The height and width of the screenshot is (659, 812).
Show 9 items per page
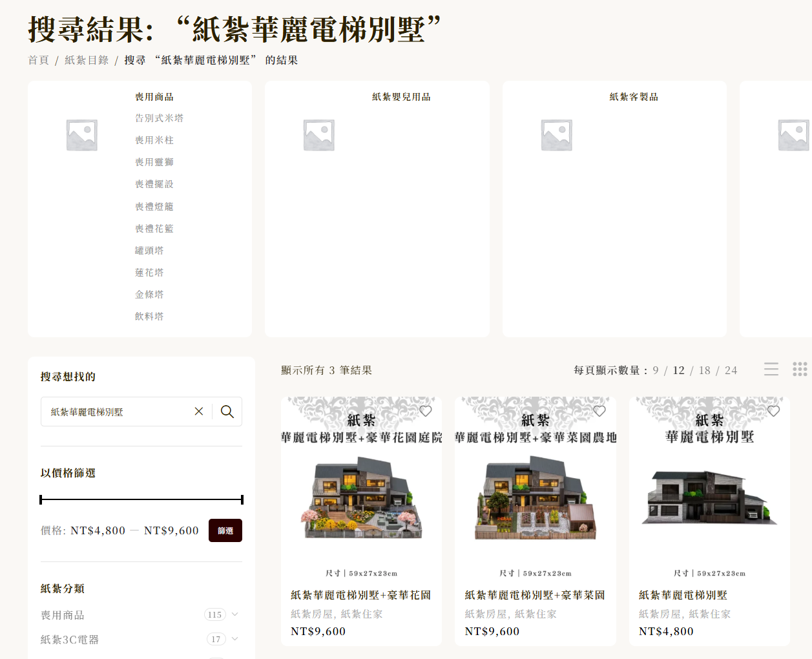[x=656, y=370]
